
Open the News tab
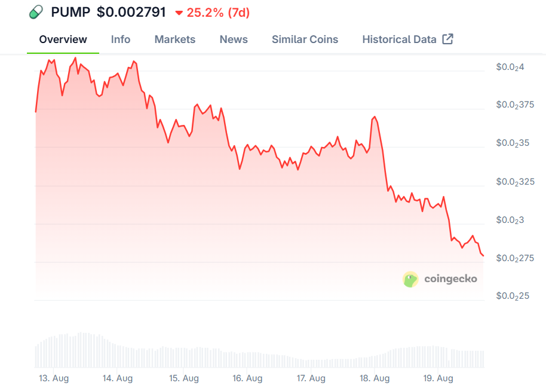point(233,39)
